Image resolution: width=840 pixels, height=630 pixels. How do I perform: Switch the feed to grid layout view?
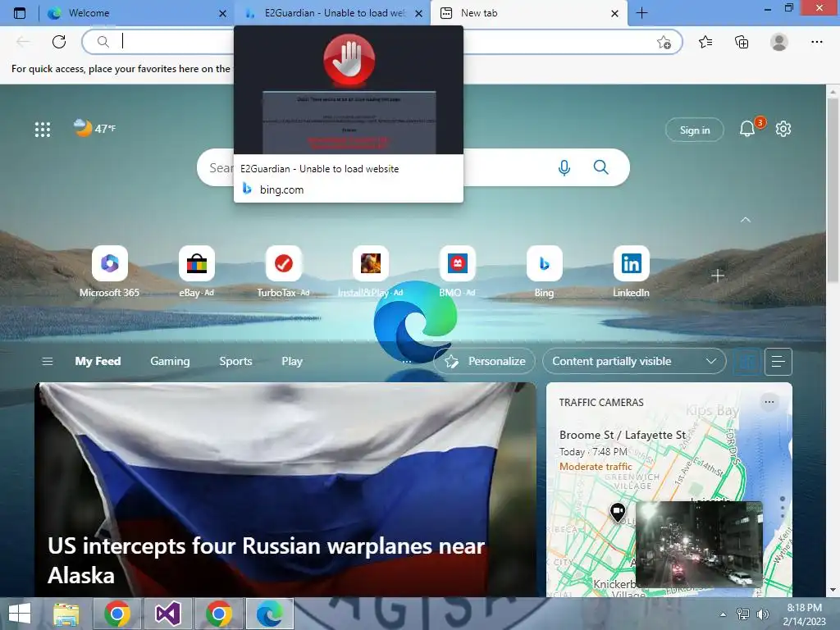(746, 362)
